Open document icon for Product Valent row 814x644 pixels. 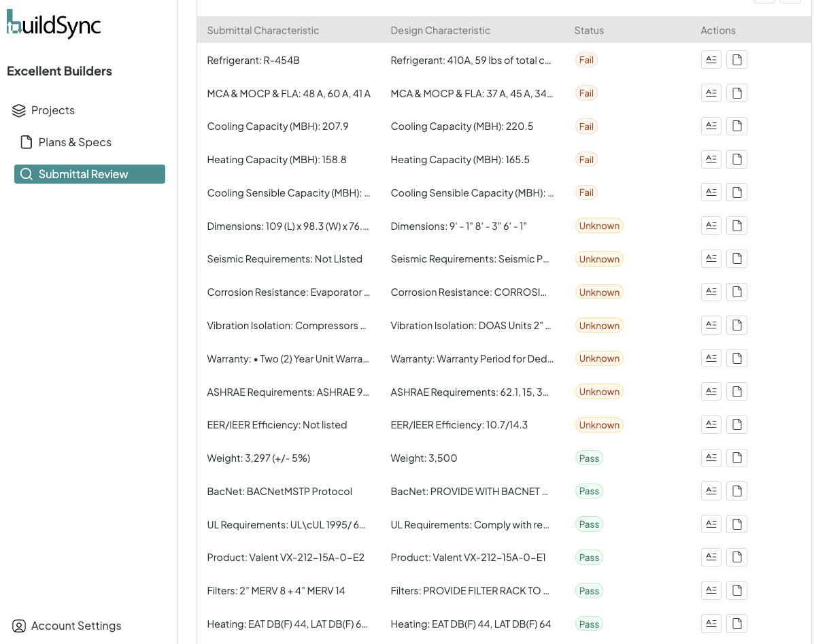click(x=736, y=558)
